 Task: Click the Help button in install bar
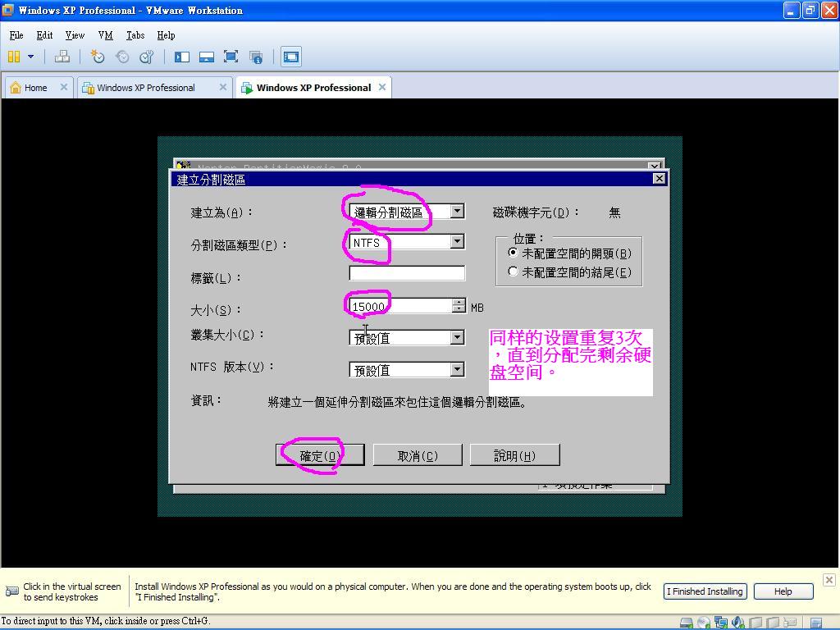pyautogui.click(x=783, y=591)
